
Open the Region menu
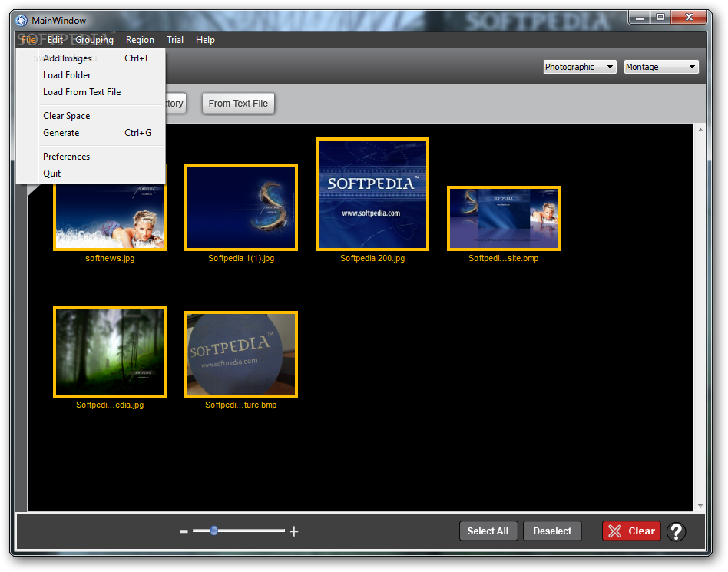point(140,40)
